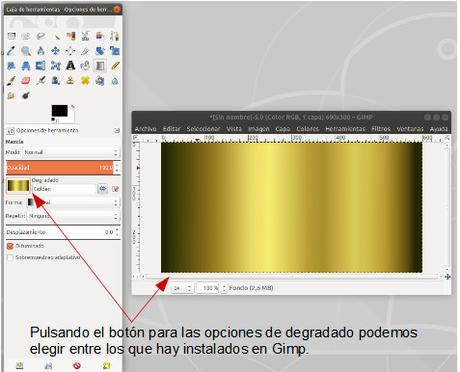Select the Foreground Select tool
This screenshot has height=372, width=460.
pos(100,36)
